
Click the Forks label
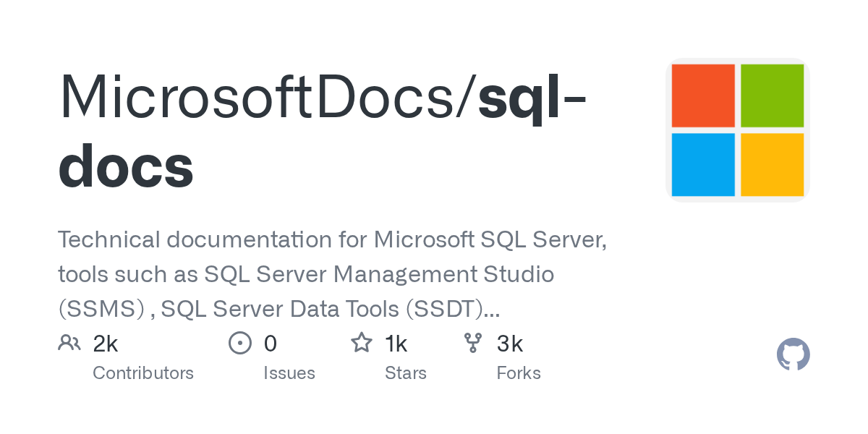(x=519, y=373)
